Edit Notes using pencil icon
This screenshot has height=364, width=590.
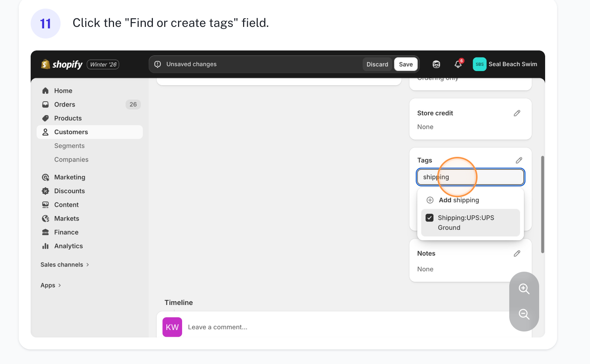point(517,253)
